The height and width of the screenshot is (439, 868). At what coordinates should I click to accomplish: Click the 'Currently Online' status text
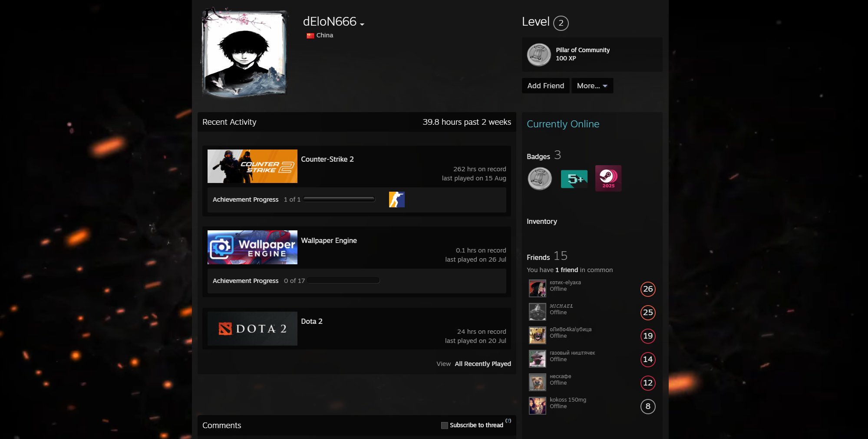point(563,124)
